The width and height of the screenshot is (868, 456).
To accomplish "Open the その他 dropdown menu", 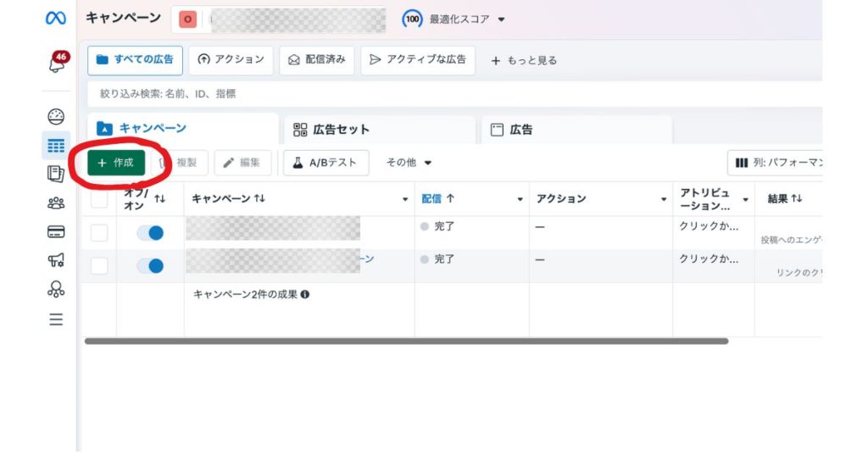I will [x=409, y=162].
